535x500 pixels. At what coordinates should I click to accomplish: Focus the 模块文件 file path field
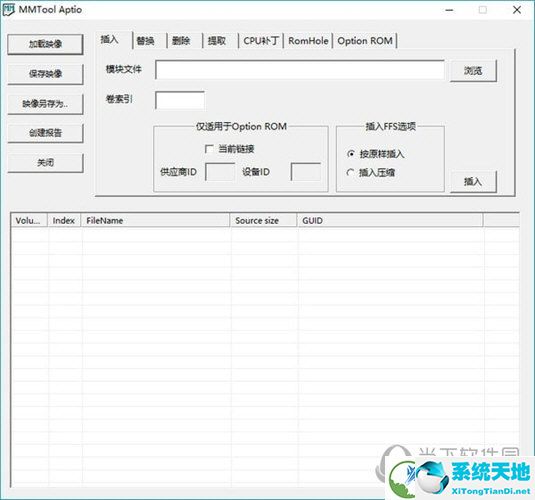pyautogui.click(x=300, y=70)
